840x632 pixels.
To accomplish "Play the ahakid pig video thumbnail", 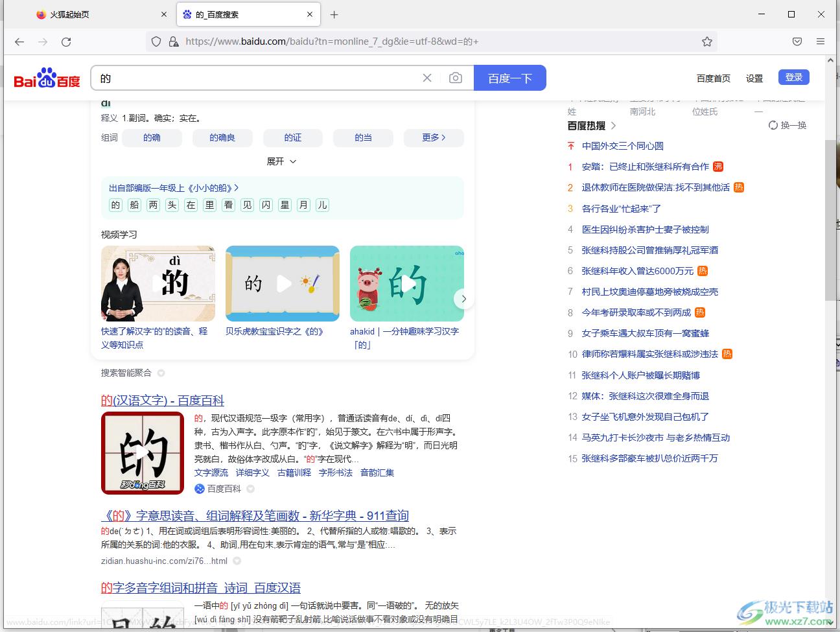I will tap(407, 283).
